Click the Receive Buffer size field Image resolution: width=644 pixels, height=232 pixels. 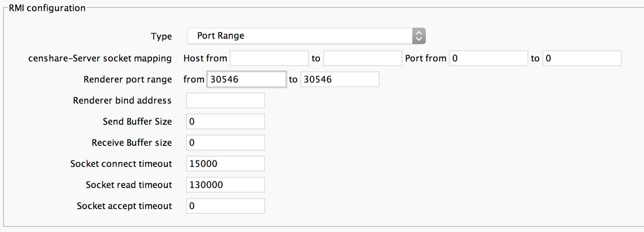coord(225,142)
